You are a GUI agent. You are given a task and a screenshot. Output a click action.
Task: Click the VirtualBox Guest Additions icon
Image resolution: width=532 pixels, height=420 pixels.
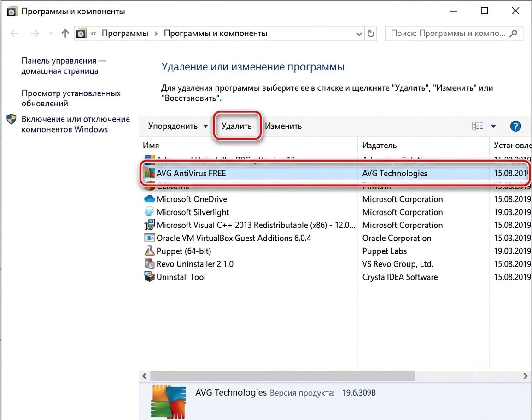(x=150, y=238)
